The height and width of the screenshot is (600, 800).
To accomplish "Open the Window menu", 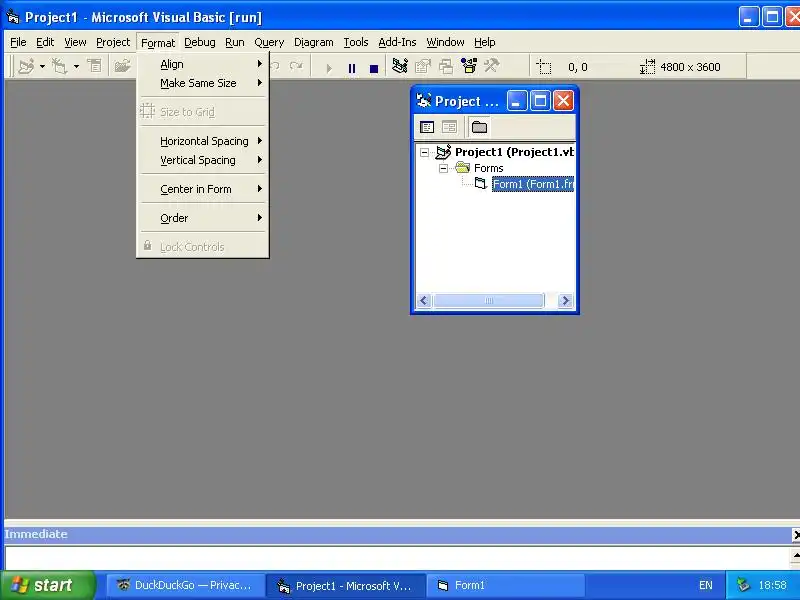I will 445,42.
